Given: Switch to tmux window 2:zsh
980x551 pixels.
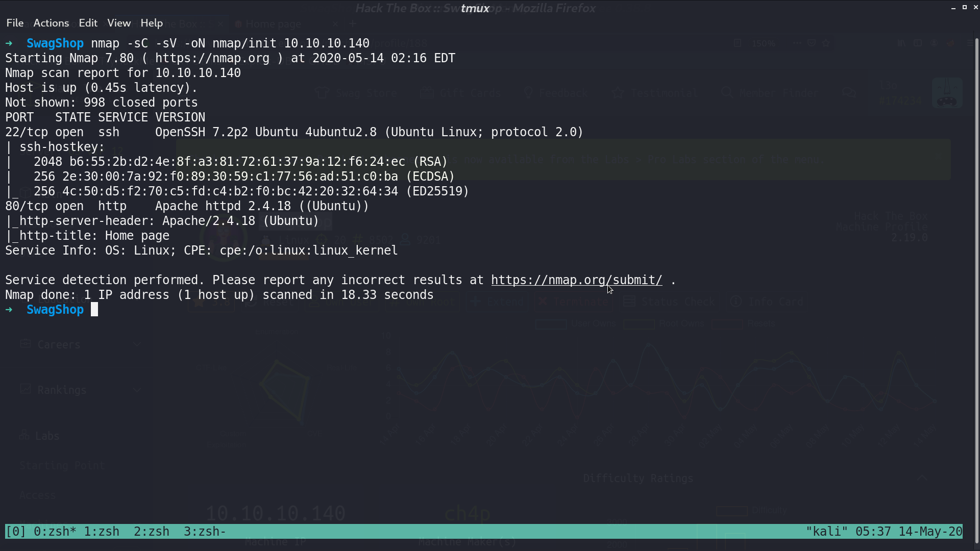Looking at the screenshot, I should pyautogui.click(x=152, y=532).
